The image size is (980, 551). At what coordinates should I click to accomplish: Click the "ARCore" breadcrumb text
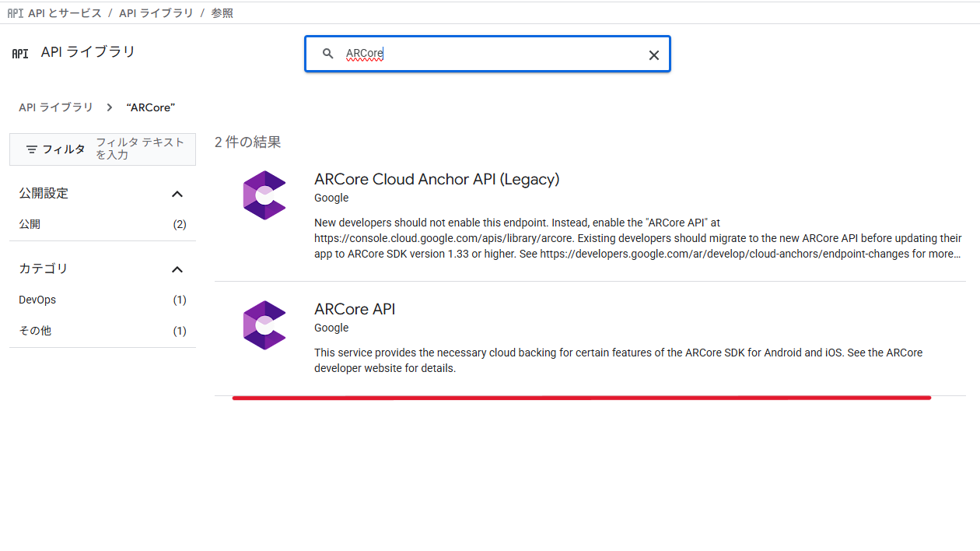pyautogui.click(x=150, y=107)
